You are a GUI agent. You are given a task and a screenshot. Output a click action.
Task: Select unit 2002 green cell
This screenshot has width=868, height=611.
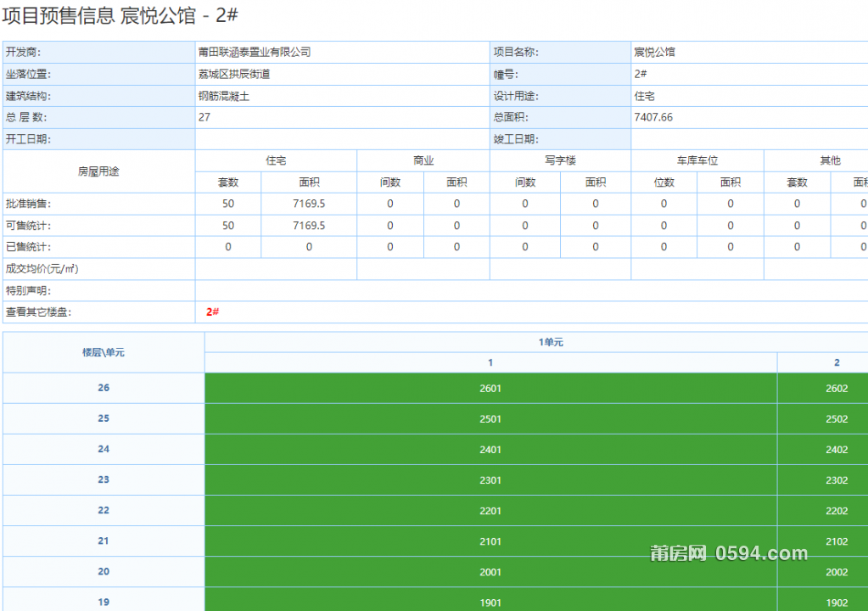[x=823, y=572]
